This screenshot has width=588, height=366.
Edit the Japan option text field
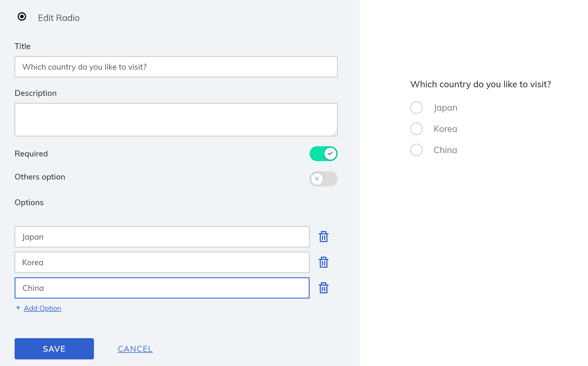162,237
